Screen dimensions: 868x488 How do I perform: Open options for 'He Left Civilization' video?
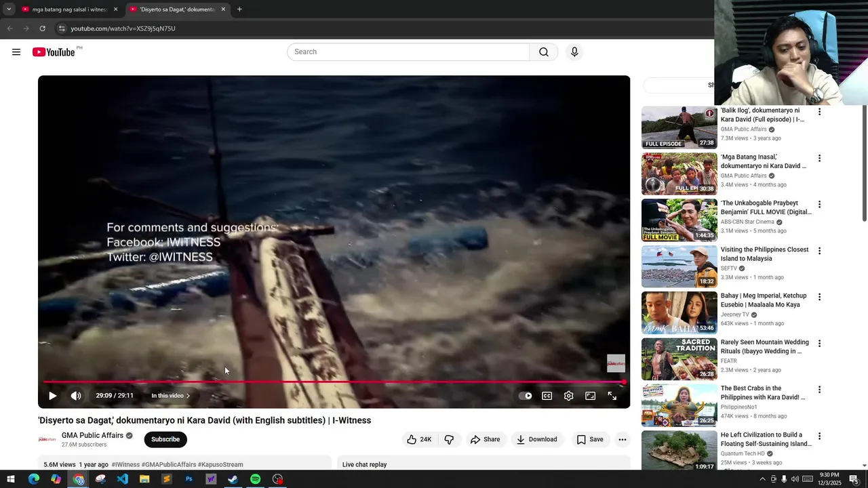[819, 436]
